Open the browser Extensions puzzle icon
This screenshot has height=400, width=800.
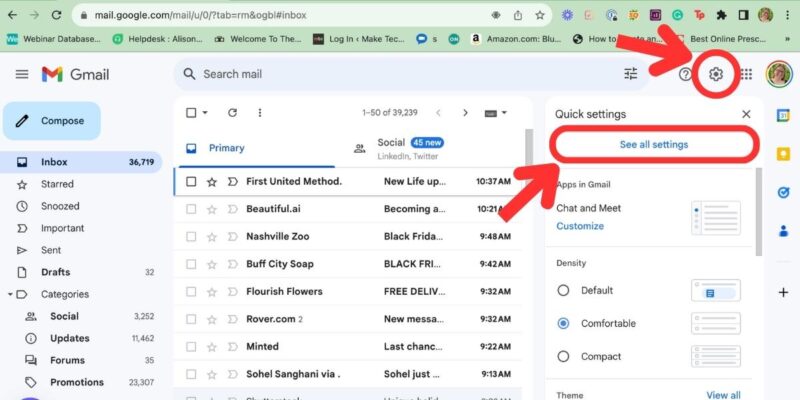(x=721, y=15)
